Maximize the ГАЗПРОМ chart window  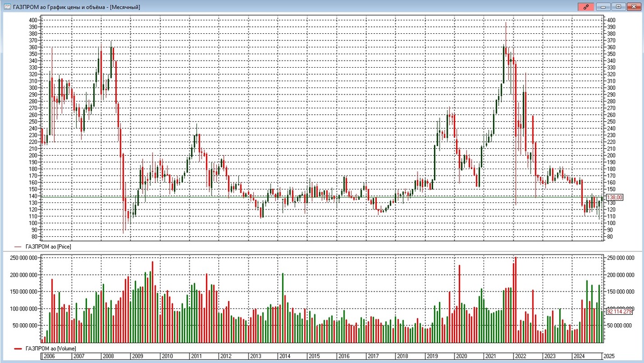[619, 6]
